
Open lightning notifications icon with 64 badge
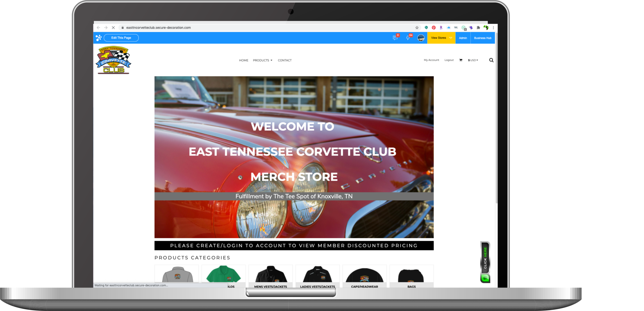point(408,38)
